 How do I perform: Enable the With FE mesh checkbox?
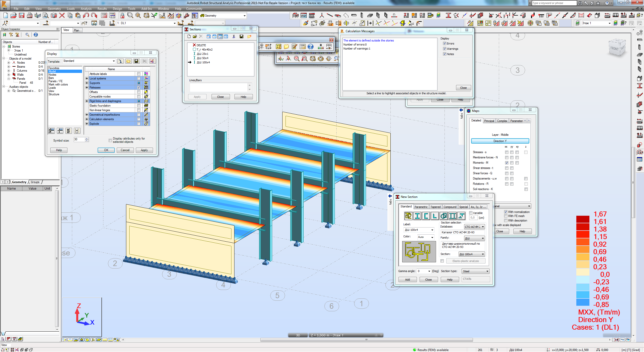506,216
